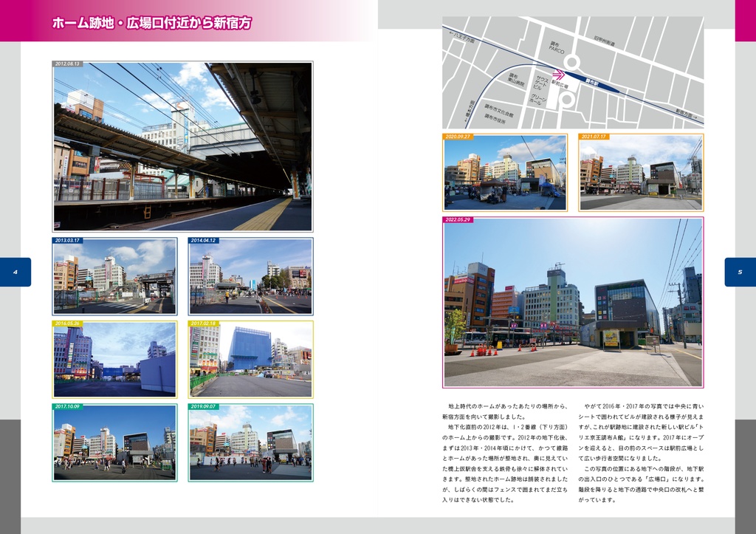Click the 2012.08.13 date badge
Viewport: 756px width, 534px height.
tap(67, 64)
